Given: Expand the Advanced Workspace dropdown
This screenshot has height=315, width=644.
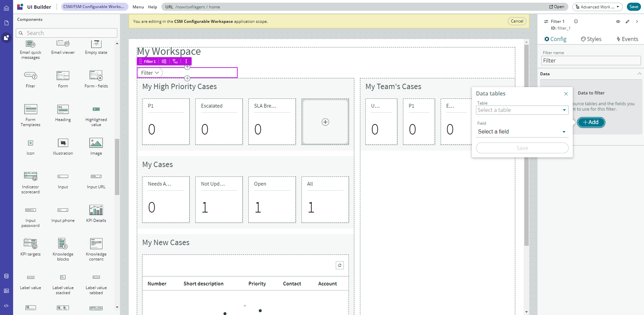Looking at the screenshot, I should [597, 7].
